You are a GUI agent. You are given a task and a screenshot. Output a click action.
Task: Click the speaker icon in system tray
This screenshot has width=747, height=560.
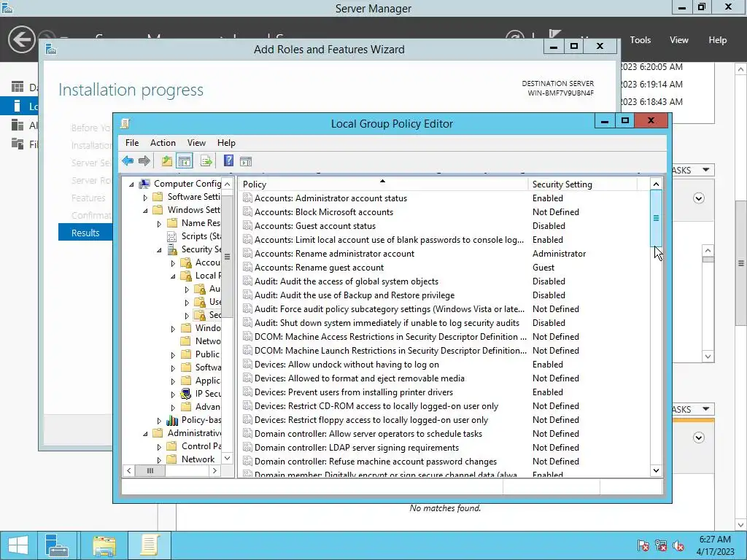pyautogui.click(x=678, y=545)
